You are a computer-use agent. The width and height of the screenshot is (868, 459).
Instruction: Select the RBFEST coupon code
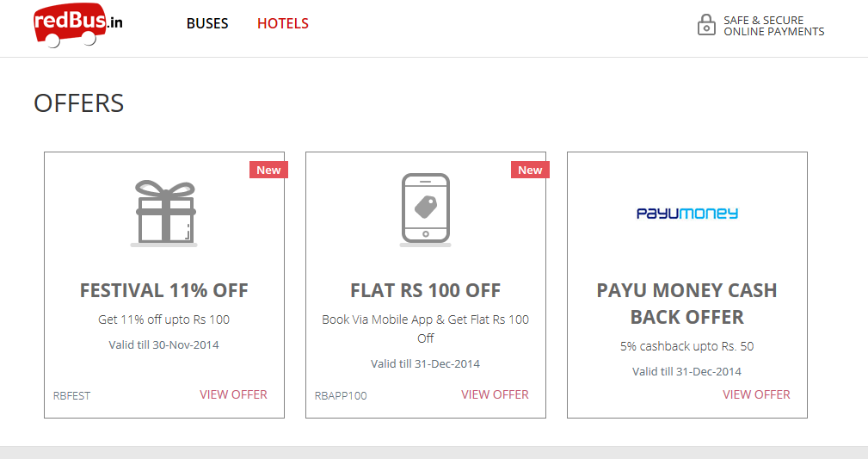coord(71,396)
